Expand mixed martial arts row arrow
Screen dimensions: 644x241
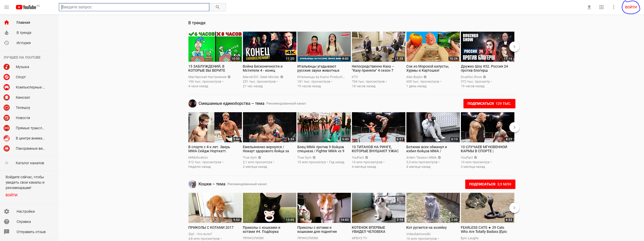[x=514, y=127]
